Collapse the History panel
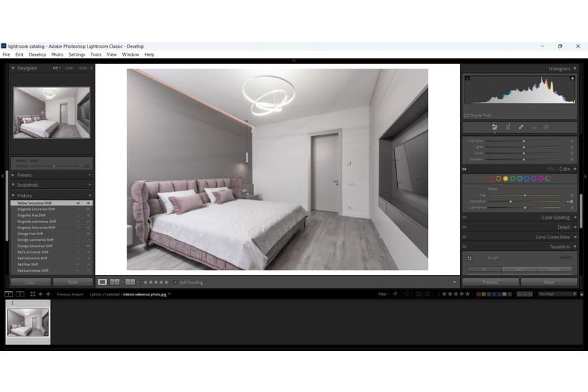 click(13, 195)
